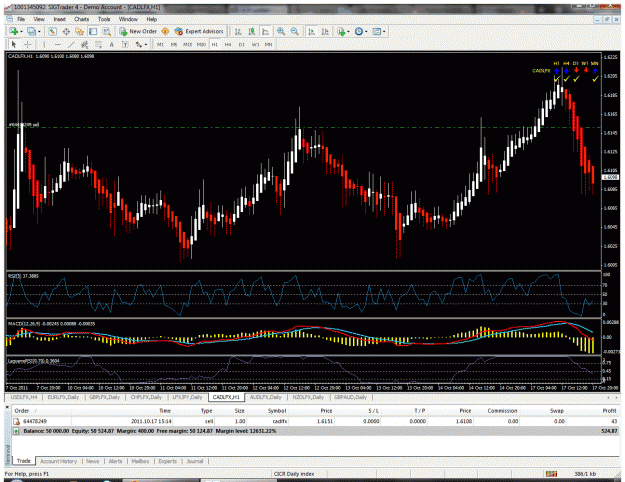
Task: Open the Profiles dropdown arrow
Action: point(39,31)
